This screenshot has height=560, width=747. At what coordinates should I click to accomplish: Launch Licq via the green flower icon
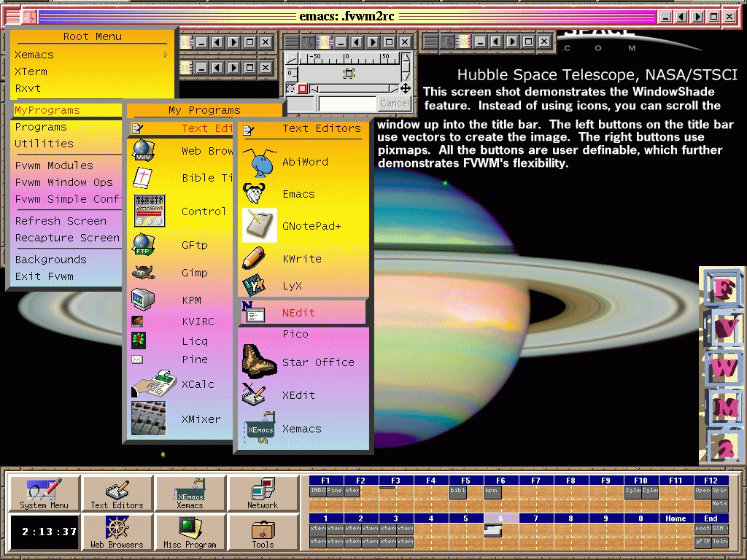click(139, 341)
